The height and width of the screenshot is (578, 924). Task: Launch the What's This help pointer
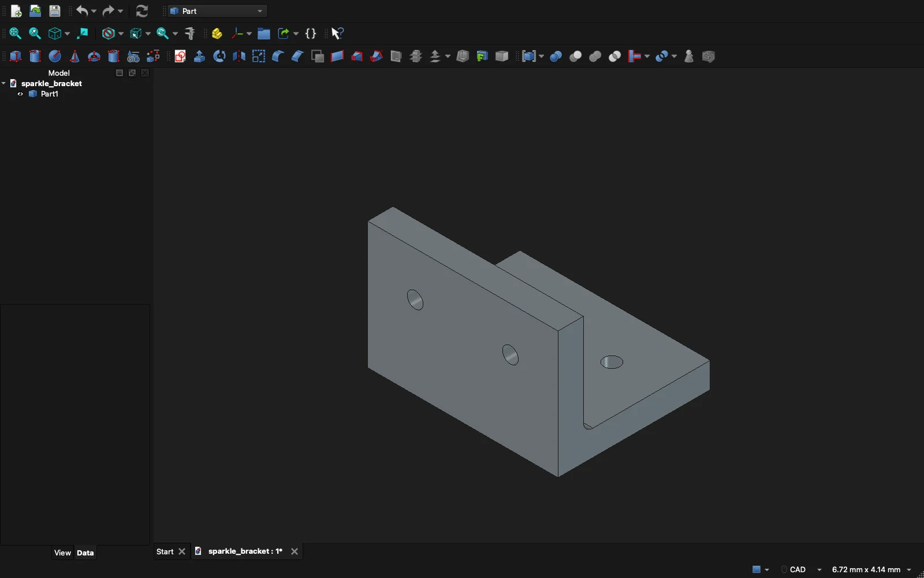[x=338, y=34]
